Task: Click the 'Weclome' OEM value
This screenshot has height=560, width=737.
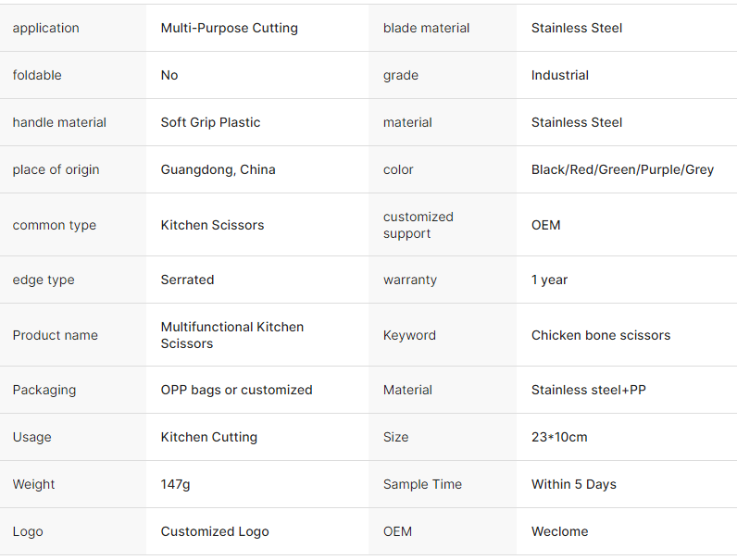Action: coord(559,531)
